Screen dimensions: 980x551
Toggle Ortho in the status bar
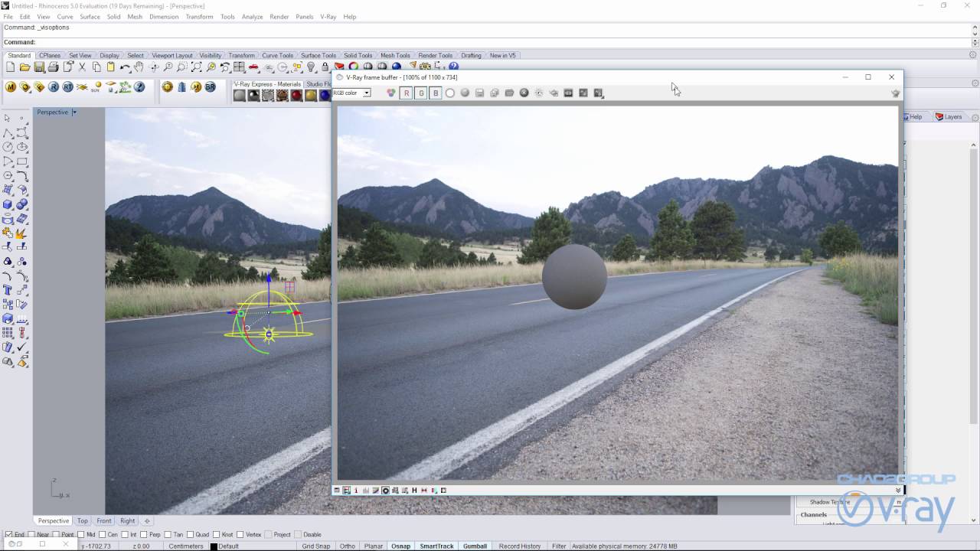348,546
